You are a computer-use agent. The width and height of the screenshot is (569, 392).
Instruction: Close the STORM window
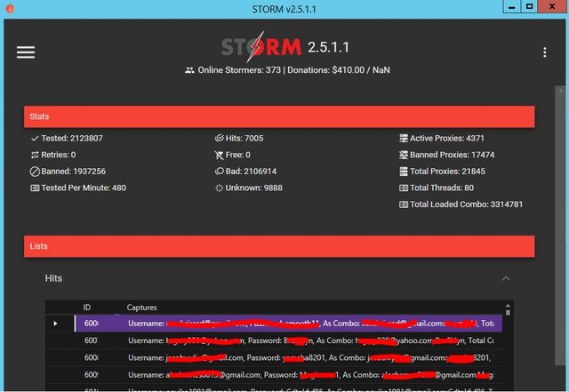click(552, 6)
